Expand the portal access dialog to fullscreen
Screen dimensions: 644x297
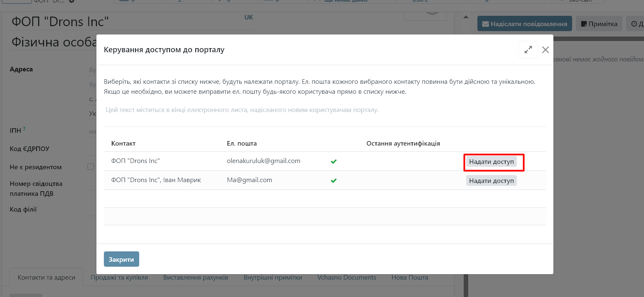point(528,50)
